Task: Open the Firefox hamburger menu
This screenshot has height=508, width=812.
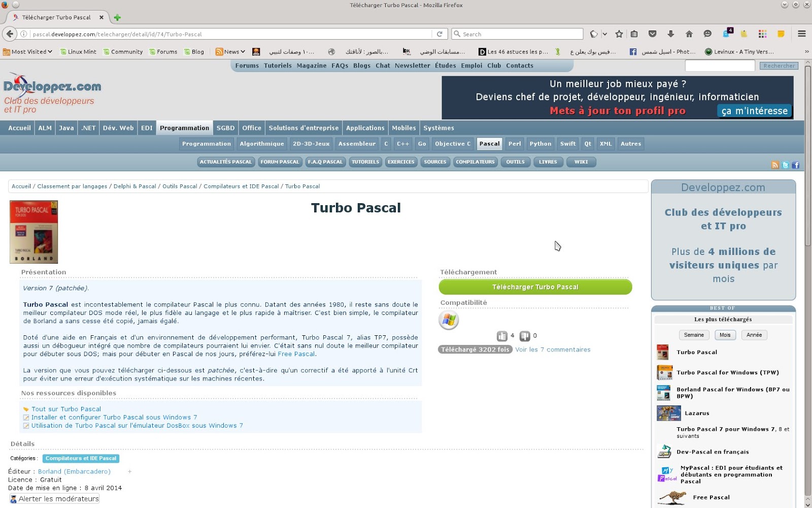Action: point(801,34)
